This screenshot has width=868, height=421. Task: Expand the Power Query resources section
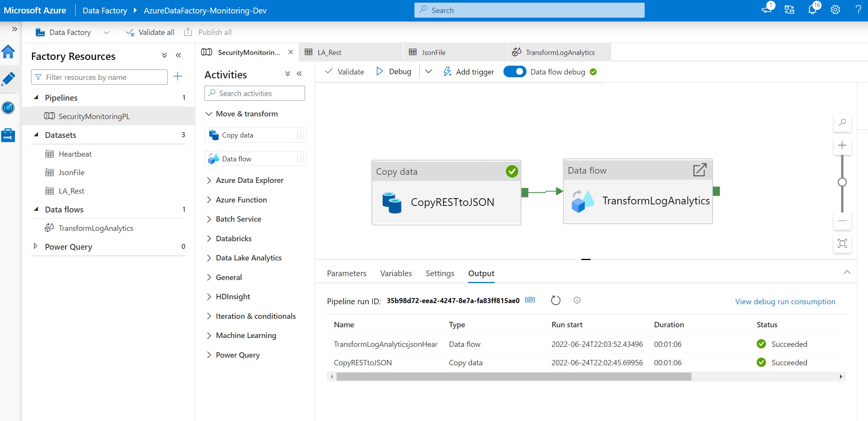pyautogui.click(x=36, y=246)
